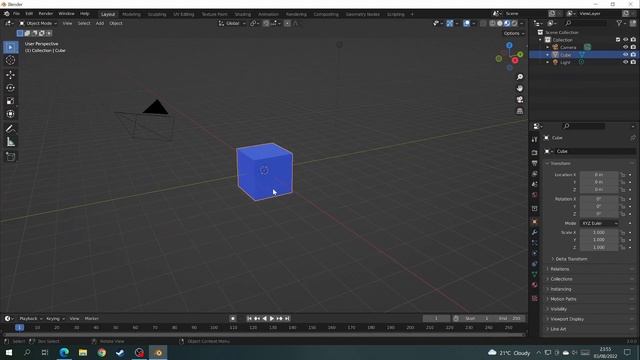Image resolution: width=640 pixels, height=360 pixels.
Task: Open the View Layer properties tab
Action: [x=535, y=174]
